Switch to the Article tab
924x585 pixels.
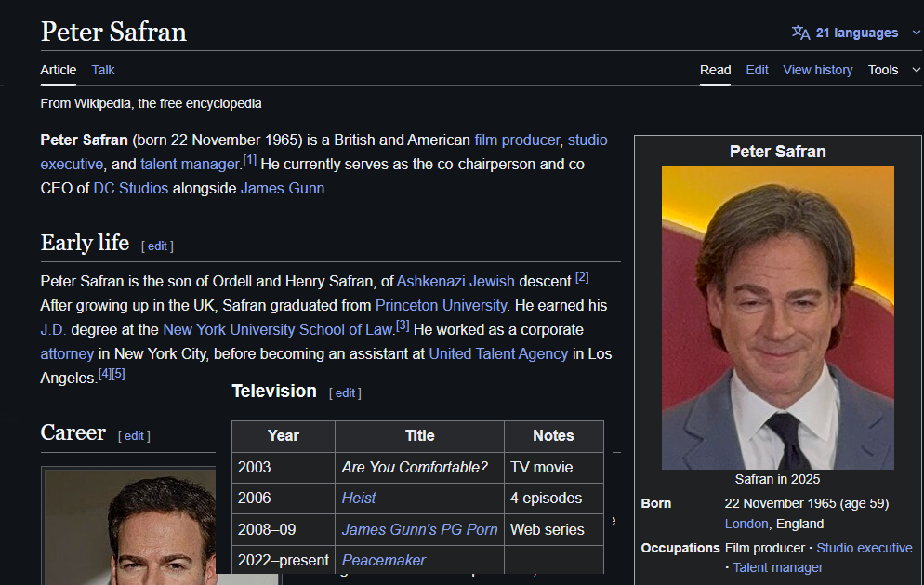pos(59,70)
